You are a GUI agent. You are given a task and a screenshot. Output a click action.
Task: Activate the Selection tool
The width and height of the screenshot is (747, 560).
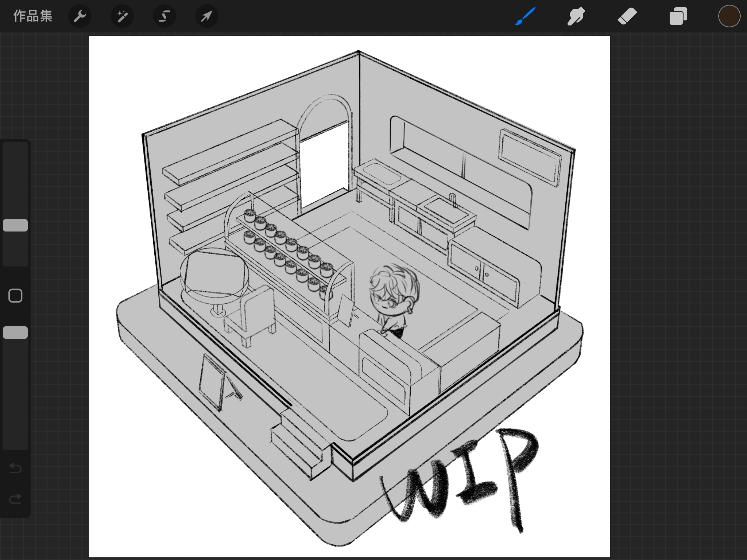pos(165,16)
